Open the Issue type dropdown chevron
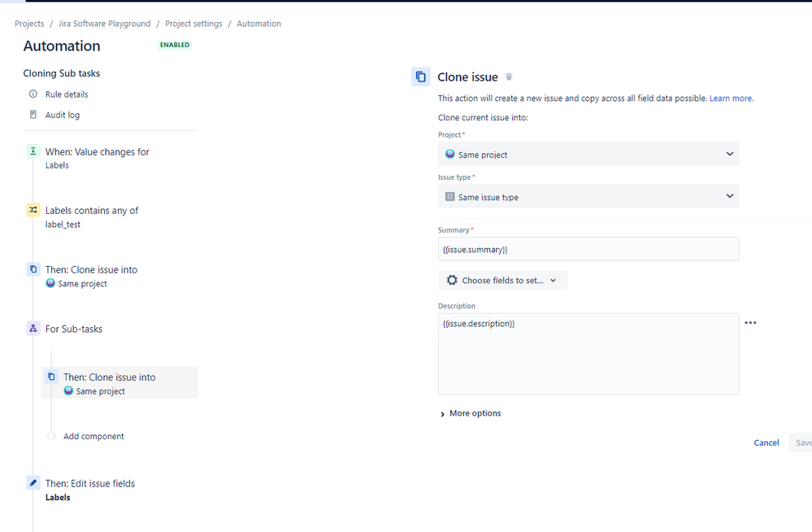The image size is (812, 532). tap(730, 196)
